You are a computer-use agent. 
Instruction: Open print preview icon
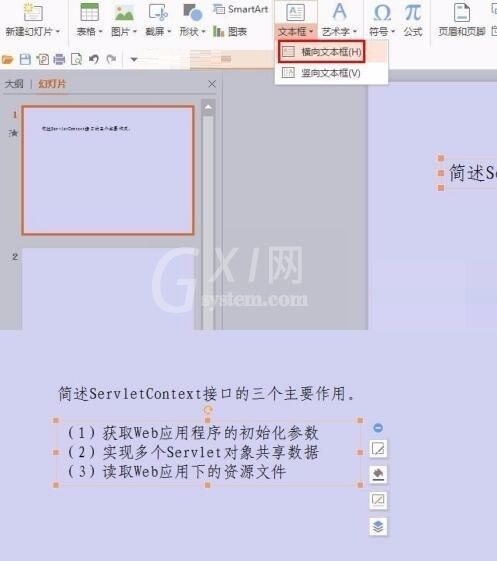(76, 59)
